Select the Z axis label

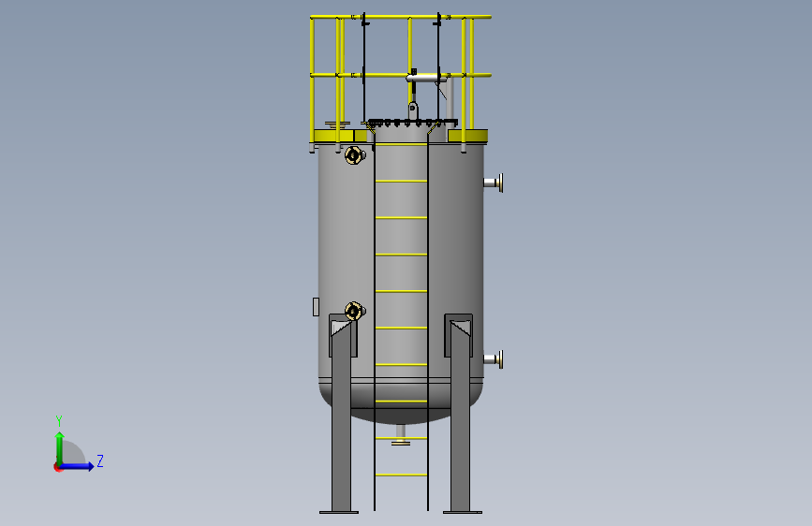point(100,460)
